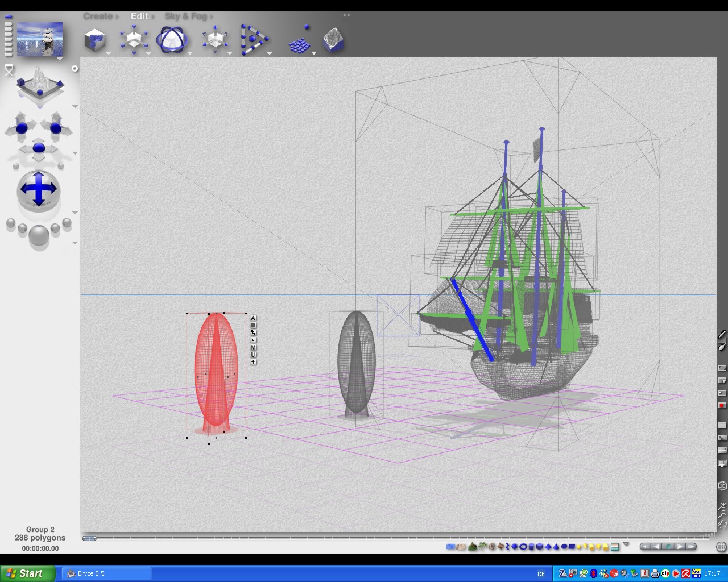728x582 pixels.
Task: Open the Create palette tab
Action: (x=98, y=16)
